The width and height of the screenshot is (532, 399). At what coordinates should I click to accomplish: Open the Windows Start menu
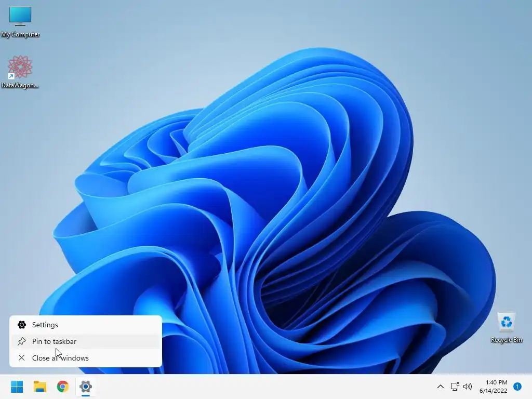pos(17,387)
